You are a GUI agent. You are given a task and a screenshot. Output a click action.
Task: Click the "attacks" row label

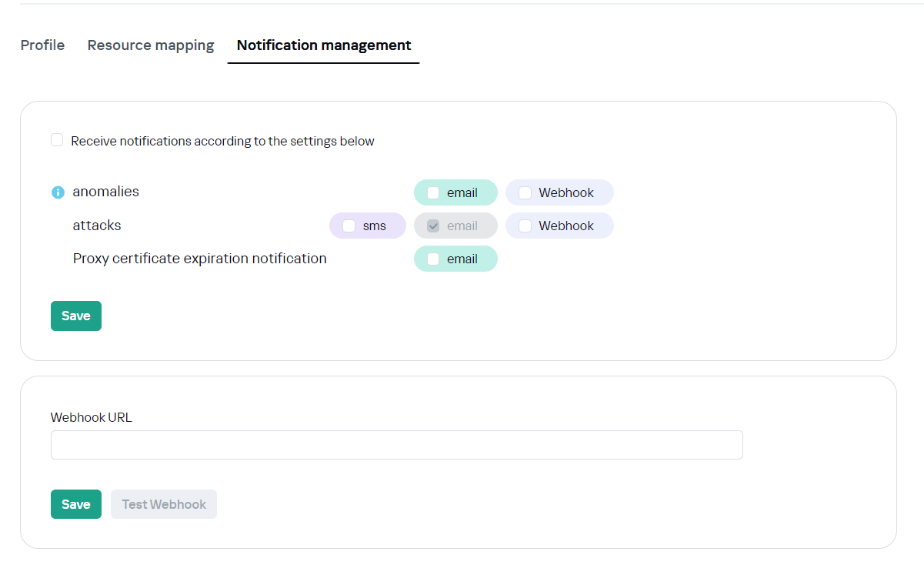[x=97, y=226]
